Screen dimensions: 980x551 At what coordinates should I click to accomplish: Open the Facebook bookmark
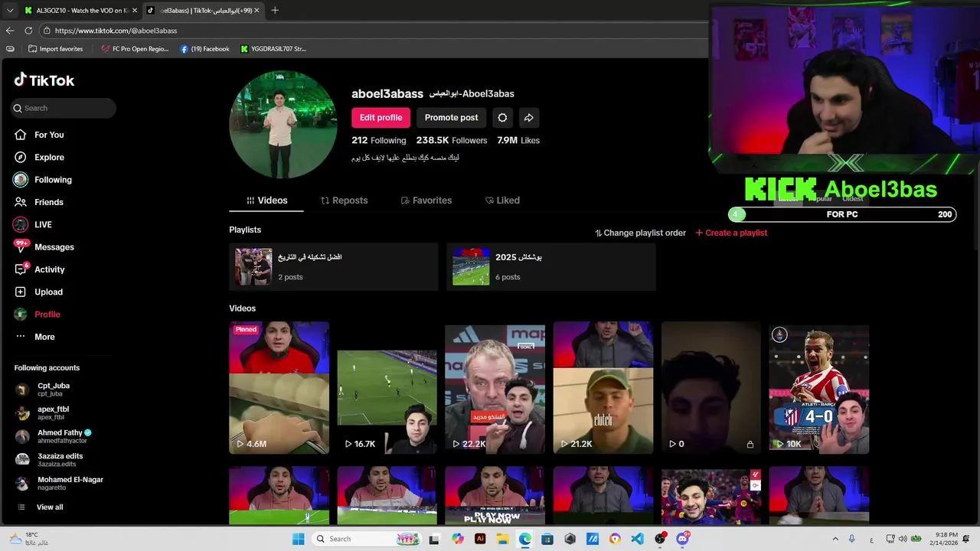tap(205, 49)
